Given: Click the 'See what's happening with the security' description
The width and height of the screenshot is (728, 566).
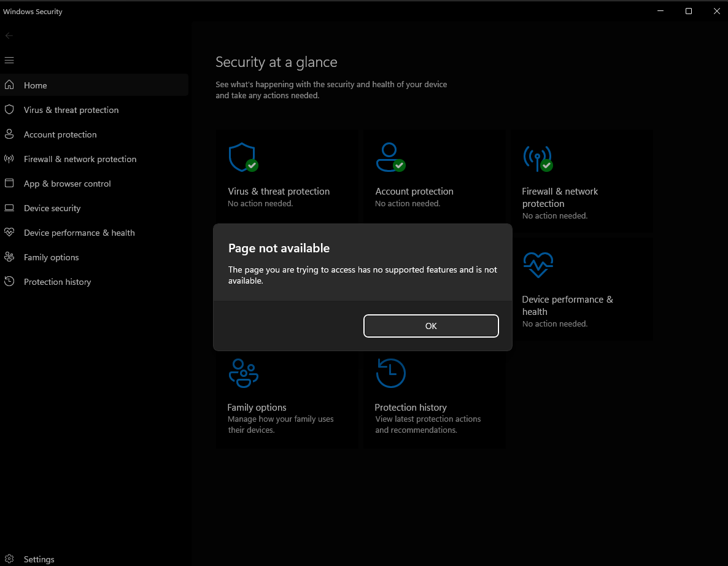Looking at the screenshot, I should [x=331, y=90].
